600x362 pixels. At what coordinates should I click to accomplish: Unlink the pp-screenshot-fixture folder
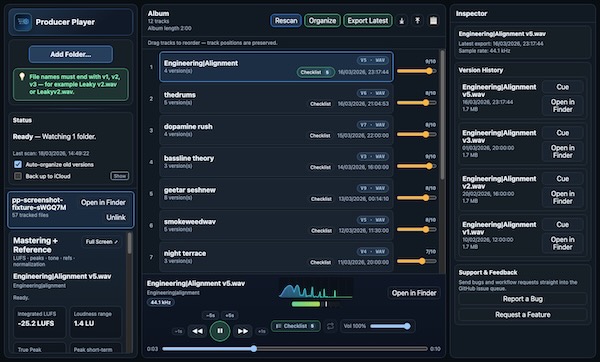(x=116, y=217)
